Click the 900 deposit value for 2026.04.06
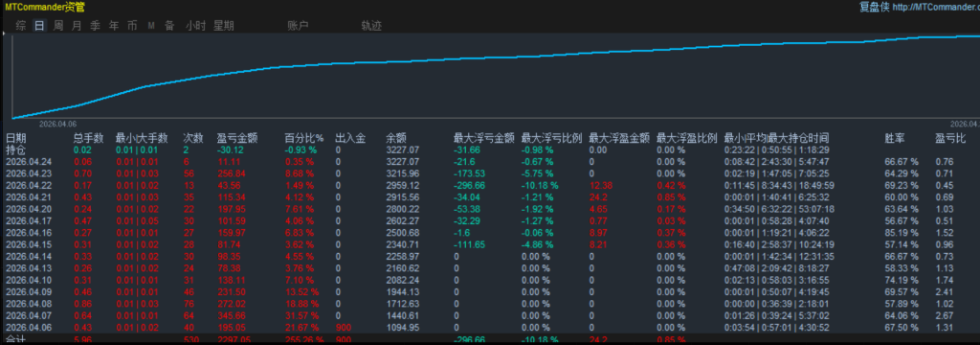980x345 pixels. (x=343, y=328)
